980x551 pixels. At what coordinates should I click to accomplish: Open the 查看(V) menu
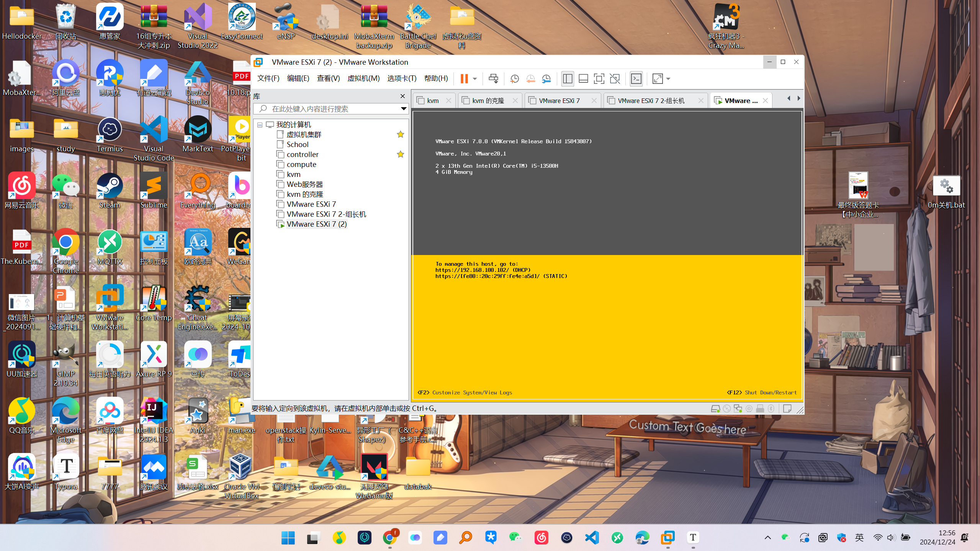click(328, 78)
